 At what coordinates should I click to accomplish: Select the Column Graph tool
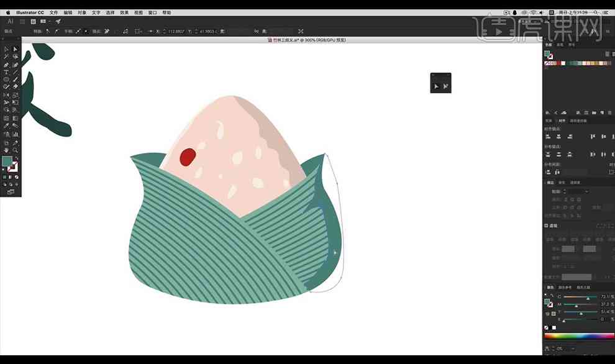pyautogui.click(x=16, y=135)
